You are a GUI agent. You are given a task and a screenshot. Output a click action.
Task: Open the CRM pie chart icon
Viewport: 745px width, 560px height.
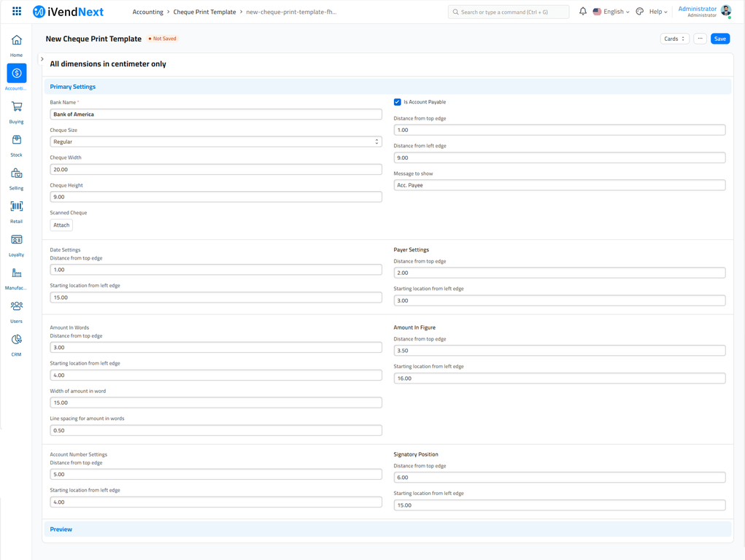click(16, 340)
